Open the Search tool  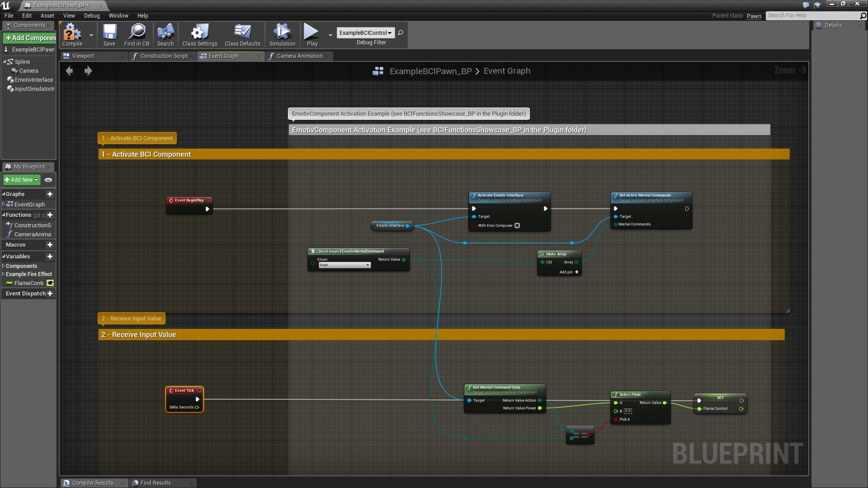tap(165, 35)
